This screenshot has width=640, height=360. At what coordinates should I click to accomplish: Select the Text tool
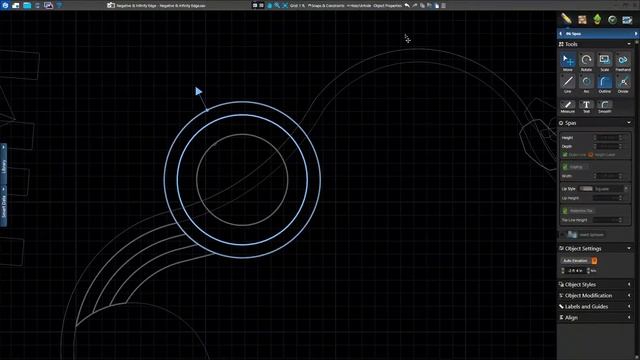coord(586,106)
